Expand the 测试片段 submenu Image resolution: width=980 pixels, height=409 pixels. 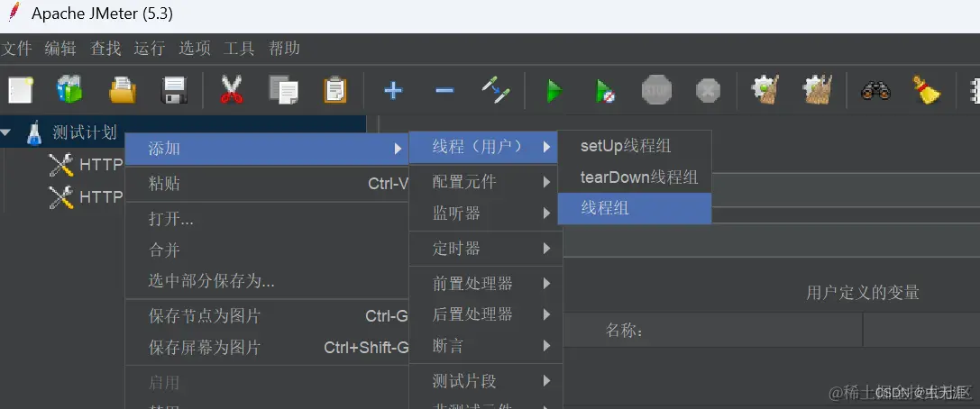click(484, 380)
